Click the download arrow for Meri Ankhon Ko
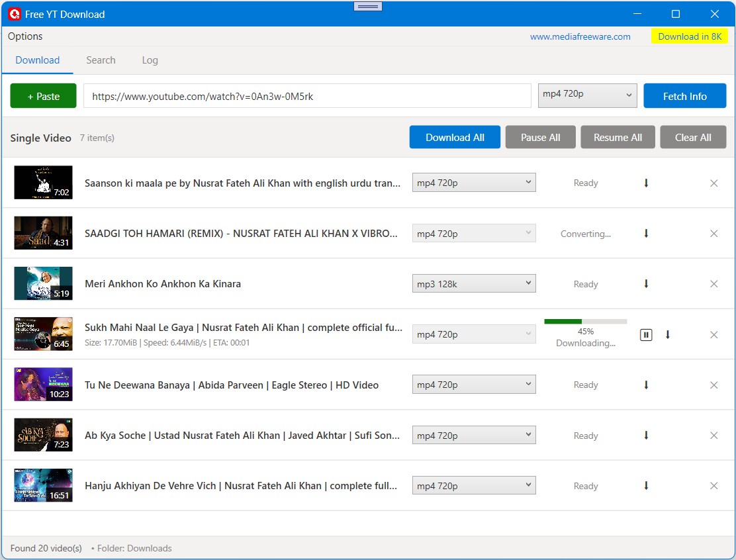 click(645, 283)
